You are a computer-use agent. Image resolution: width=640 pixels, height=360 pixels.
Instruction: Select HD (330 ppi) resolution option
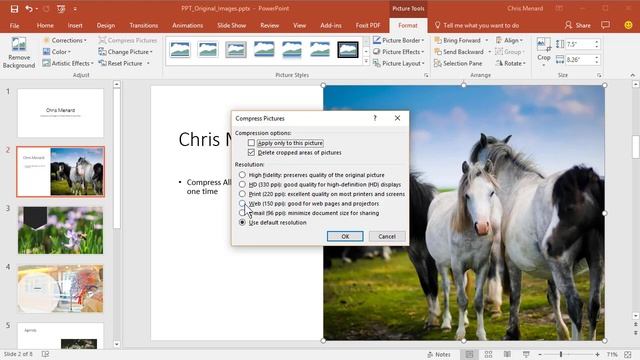tap(242, 184)
